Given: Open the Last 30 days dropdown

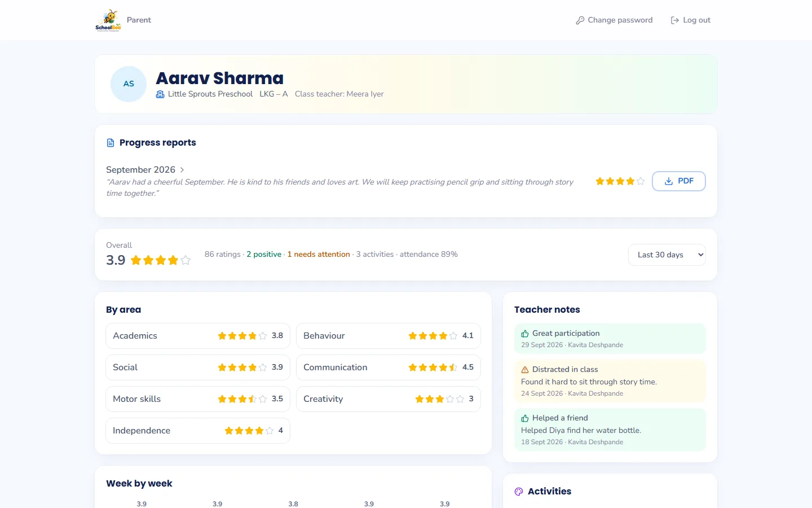Looking at the screenshot, I should 667,255.
